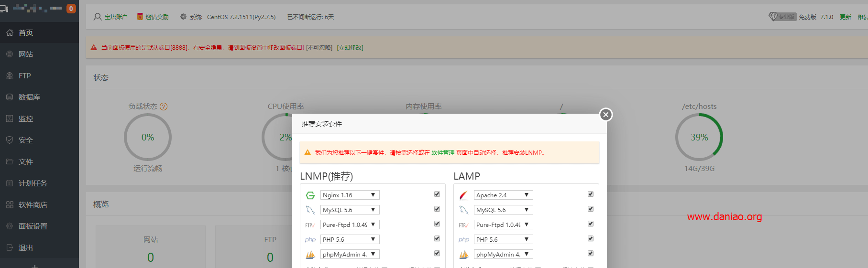Click the database icon beside 数据库

click(10, 97)
